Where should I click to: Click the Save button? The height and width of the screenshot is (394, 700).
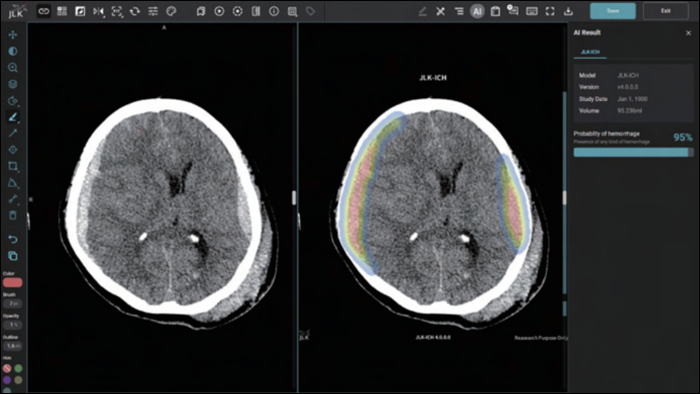(613, 11)
